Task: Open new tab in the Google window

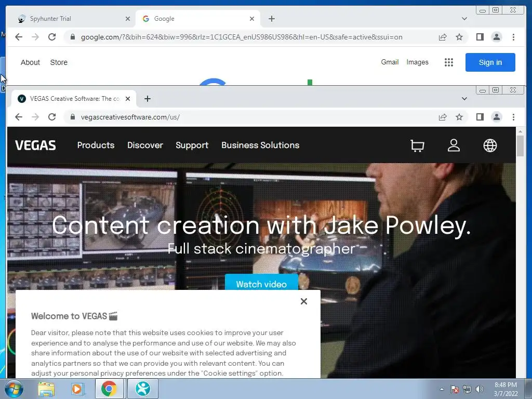Action: (x=271, y=19)
